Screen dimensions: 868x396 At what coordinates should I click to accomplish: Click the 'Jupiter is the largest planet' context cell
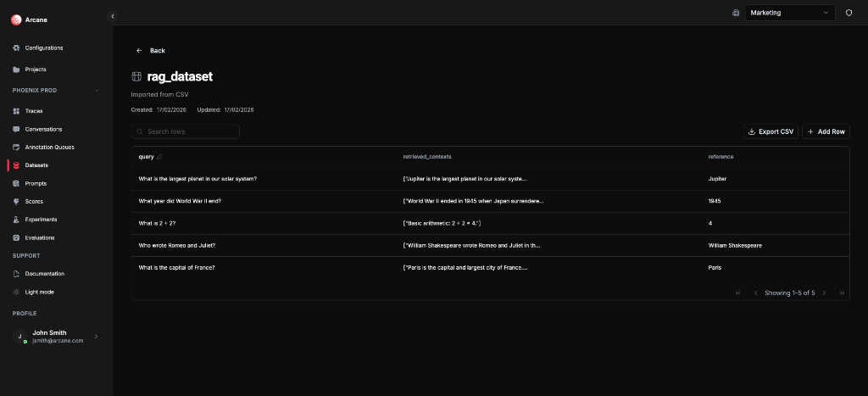[x=465, y=179]
